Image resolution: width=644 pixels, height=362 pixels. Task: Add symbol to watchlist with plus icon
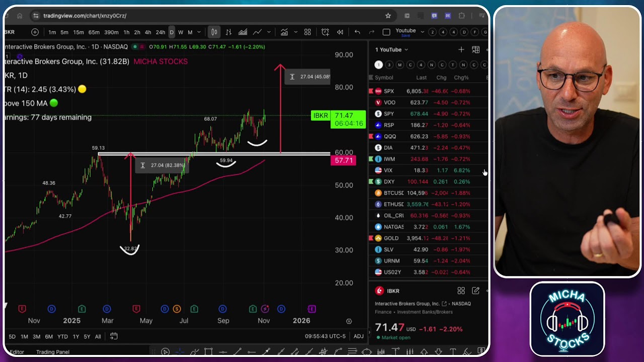point(461,49)
